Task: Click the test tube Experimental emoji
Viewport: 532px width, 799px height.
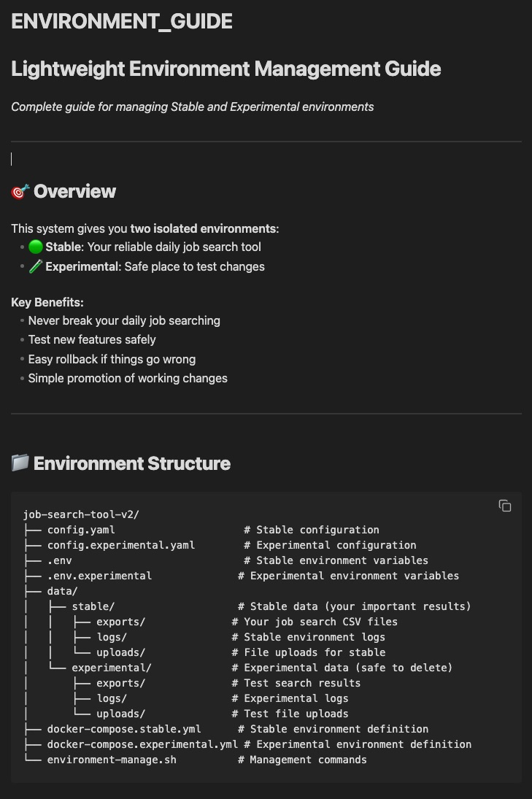Action: click(36, 267)
